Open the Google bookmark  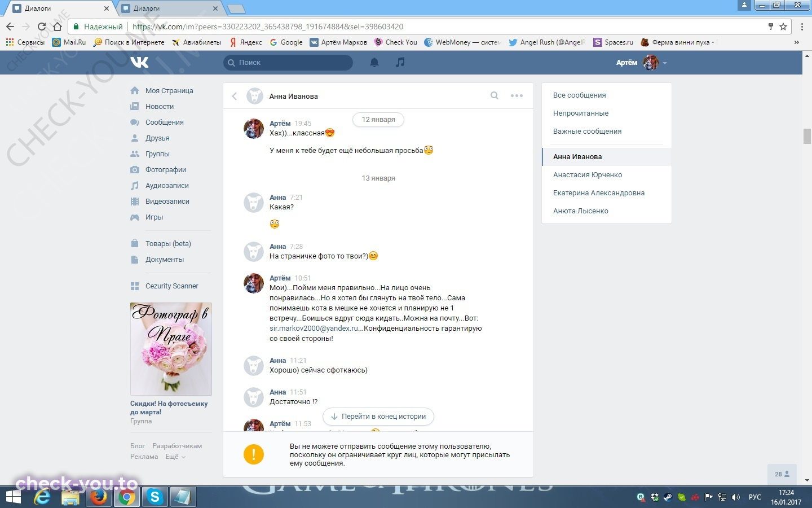286,42
